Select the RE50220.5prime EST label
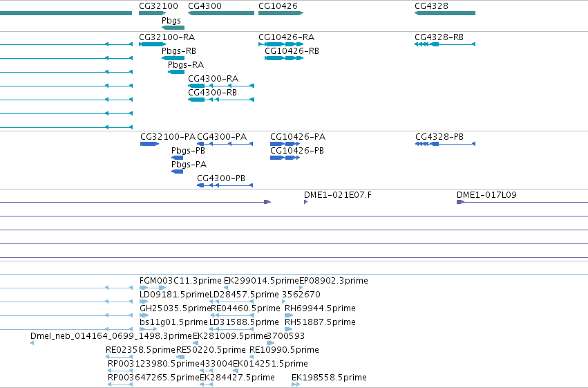 pos(211,350)
